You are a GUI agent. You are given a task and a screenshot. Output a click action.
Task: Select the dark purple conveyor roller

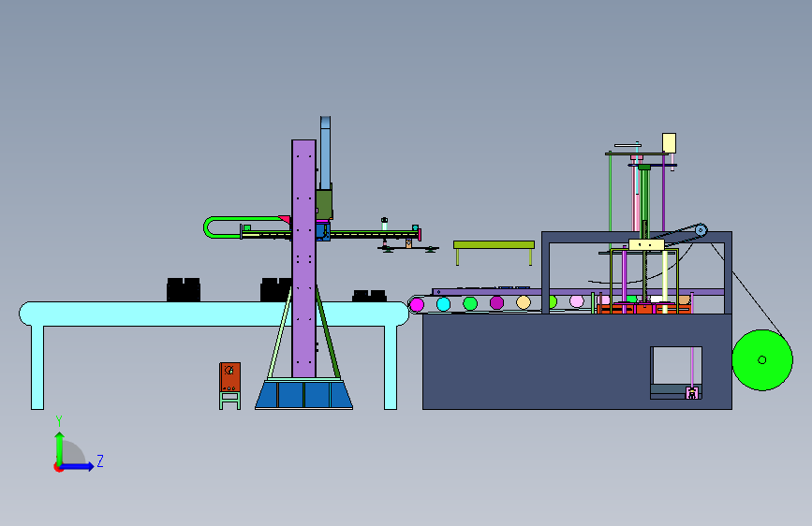click(x=496, y=302)
